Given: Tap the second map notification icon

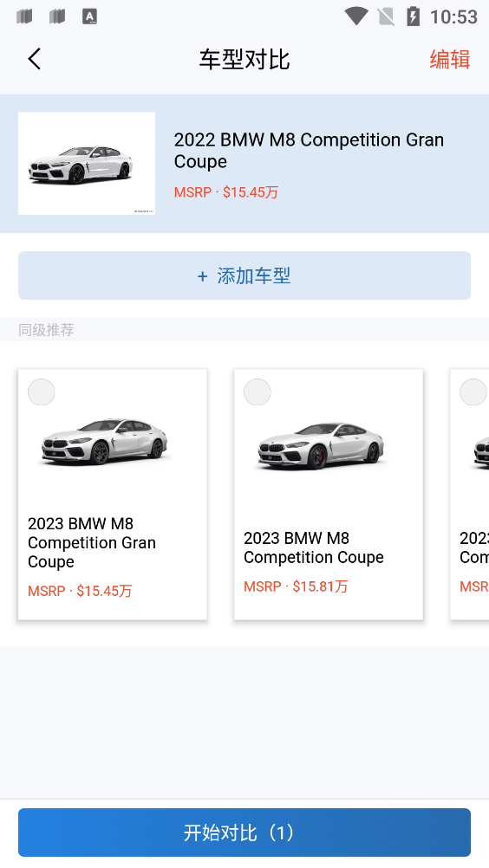Looking at the screenshot, I should [x=57, y=16].
